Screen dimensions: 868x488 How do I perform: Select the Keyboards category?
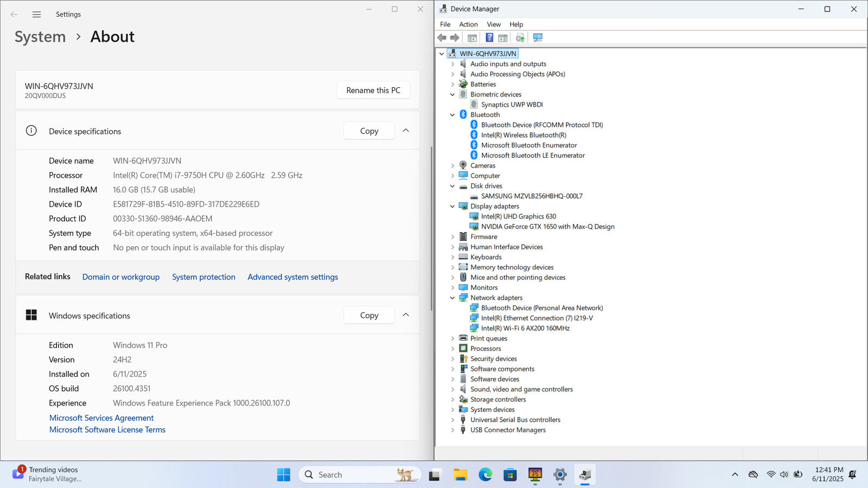tap(486, 258)
